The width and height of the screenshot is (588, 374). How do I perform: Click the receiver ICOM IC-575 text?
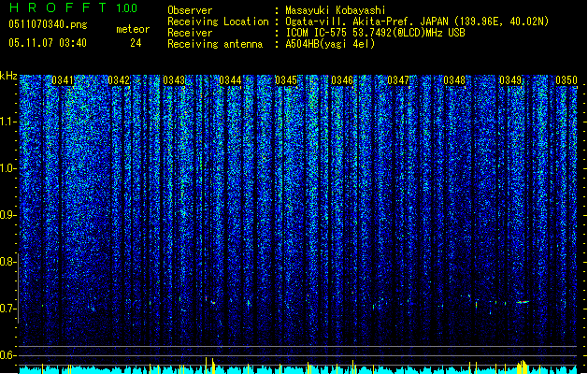pyautogui.click(x=375, y=33)
